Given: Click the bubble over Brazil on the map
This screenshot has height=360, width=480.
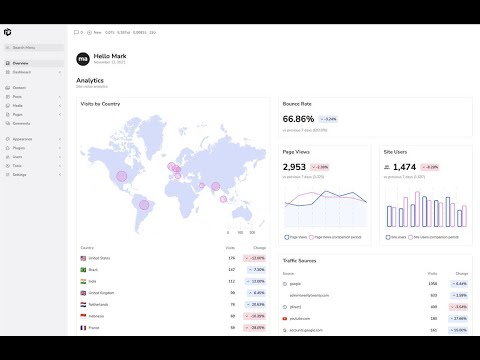Looking at the screenshot, I should [x=144, y=205].
